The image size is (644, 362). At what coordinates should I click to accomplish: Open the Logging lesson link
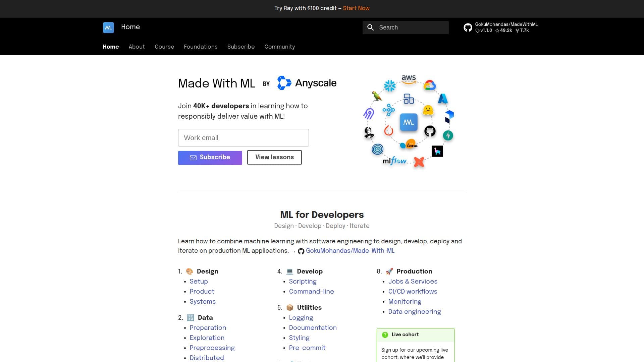(x=301, y=317)
